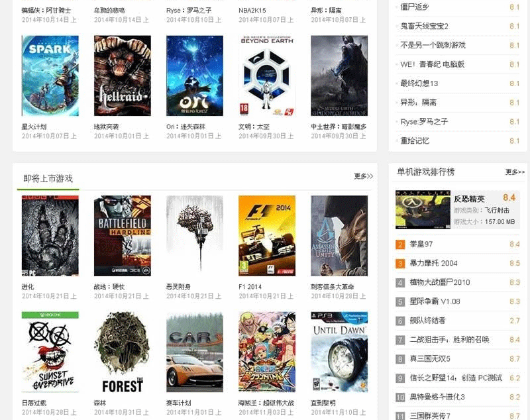Image resolution: width=530 pixels, height=420 pixels.
Task: Open the Battlefield Hardline cover
Action: click(123, 236)
